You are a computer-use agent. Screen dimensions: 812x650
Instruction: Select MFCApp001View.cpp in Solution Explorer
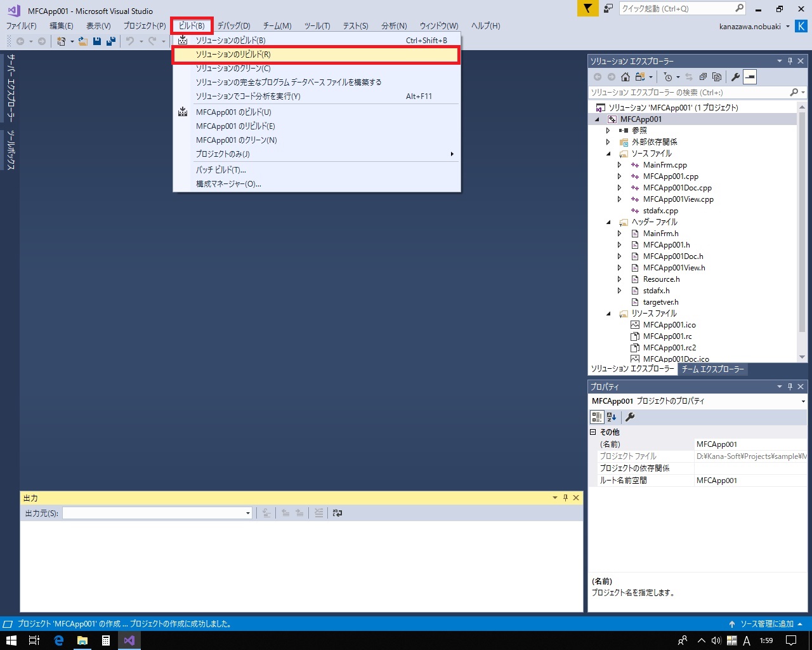[x=678, y=199]
